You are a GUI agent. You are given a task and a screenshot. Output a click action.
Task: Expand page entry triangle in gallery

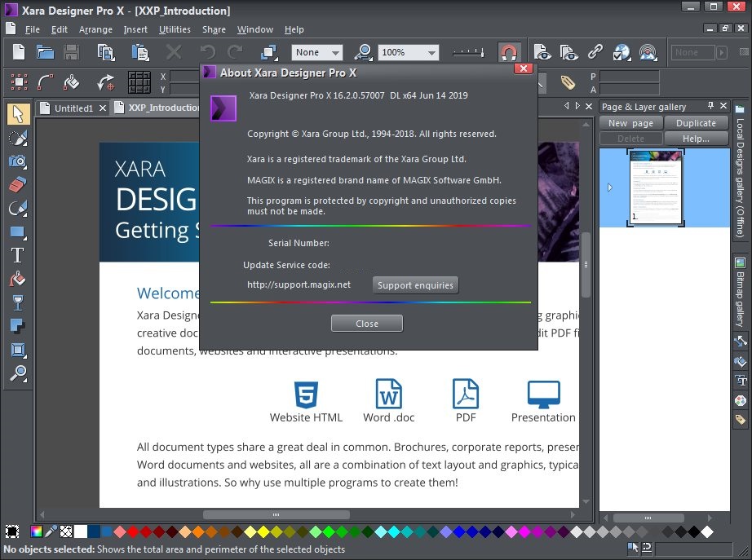(609, 187)
